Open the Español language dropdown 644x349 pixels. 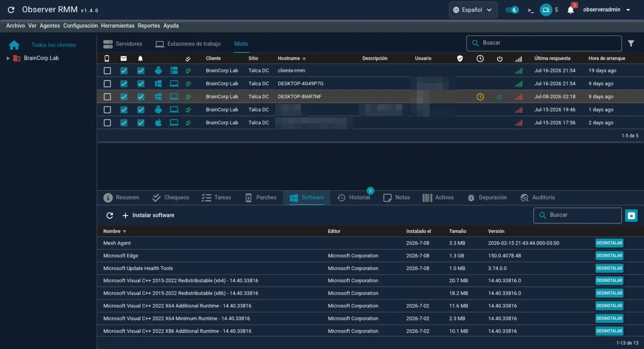[x=473, y=10]
